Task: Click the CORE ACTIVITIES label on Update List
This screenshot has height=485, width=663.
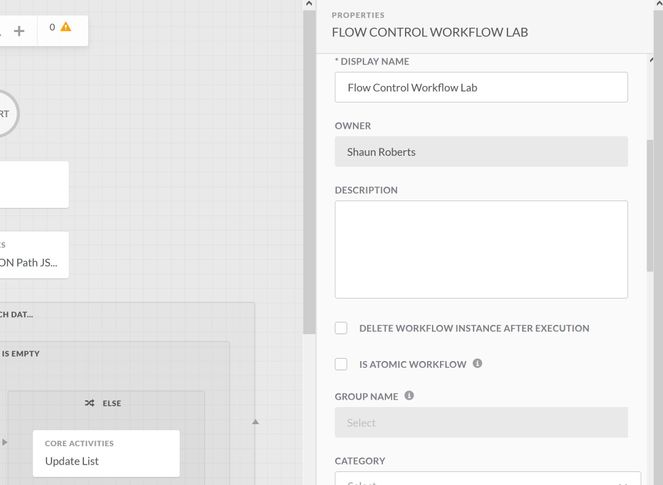Action: coord(79,443)
